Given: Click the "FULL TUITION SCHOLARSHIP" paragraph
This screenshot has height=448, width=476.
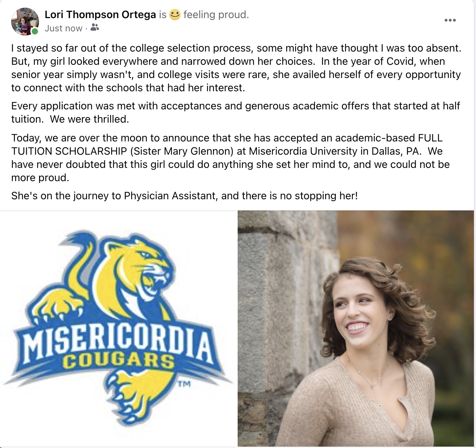Looking at the screenshot, I should tap(230, 158).
